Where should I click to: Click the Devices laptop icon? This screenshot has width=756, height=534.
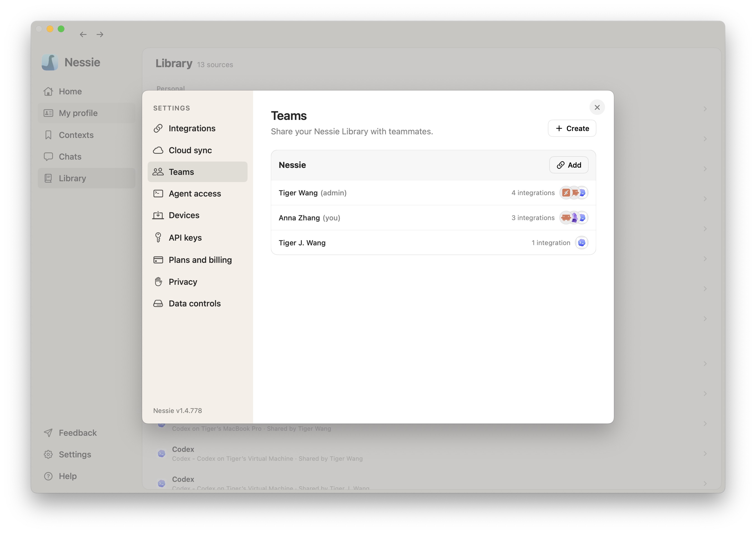click(x=158, y=215)
